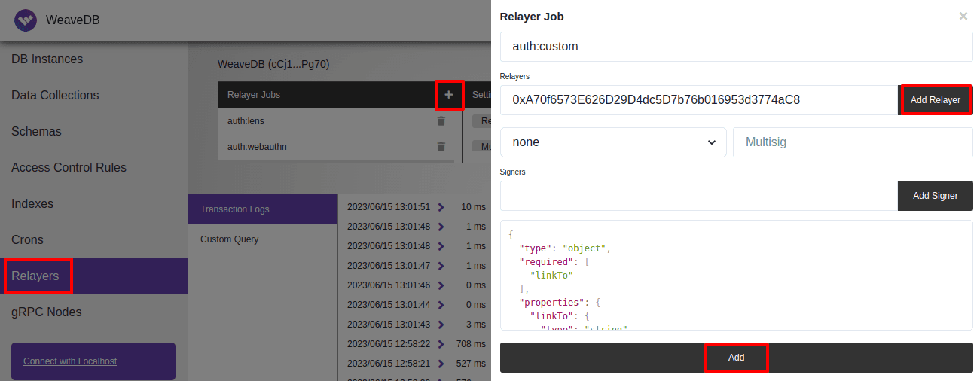The height and width of the screenshot is (381, 980).
Task: Switch to the Custom Query tab
Action: (x=229, y=239)
